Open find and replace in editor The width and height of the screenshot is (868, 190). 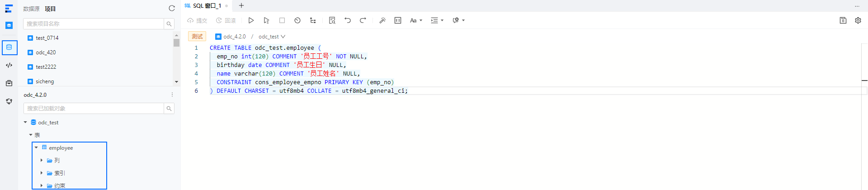pyautogui.click(x=332, y=20)
